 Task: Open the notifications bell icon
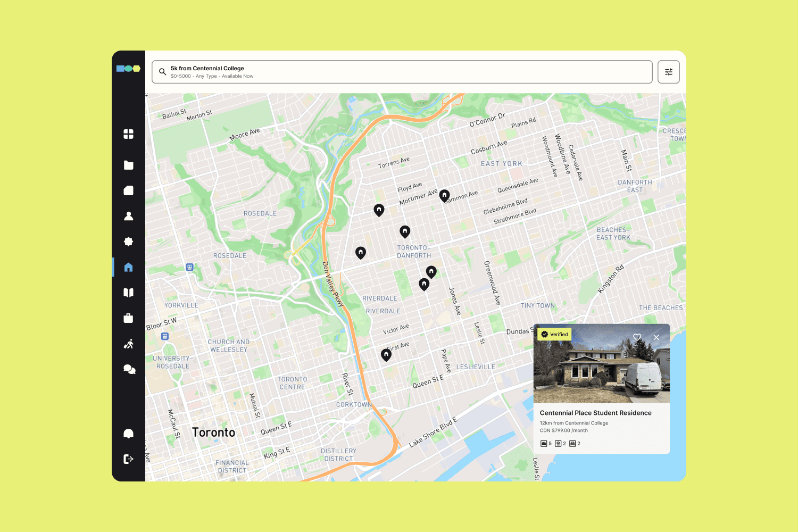[x=128, y=434]
